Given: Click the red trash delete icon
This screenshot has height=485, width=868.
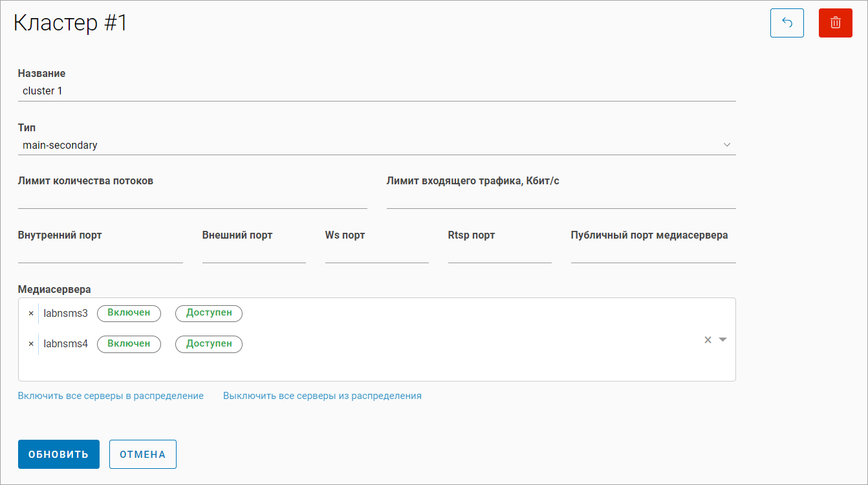Looking at the screenshot, I should [x=835, y=23].
